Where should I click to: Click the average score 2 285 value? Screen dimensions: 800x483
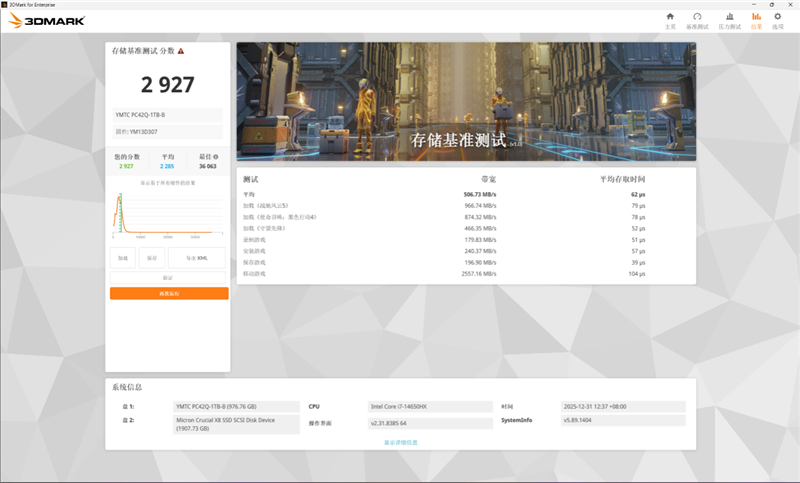click(167, 166)
